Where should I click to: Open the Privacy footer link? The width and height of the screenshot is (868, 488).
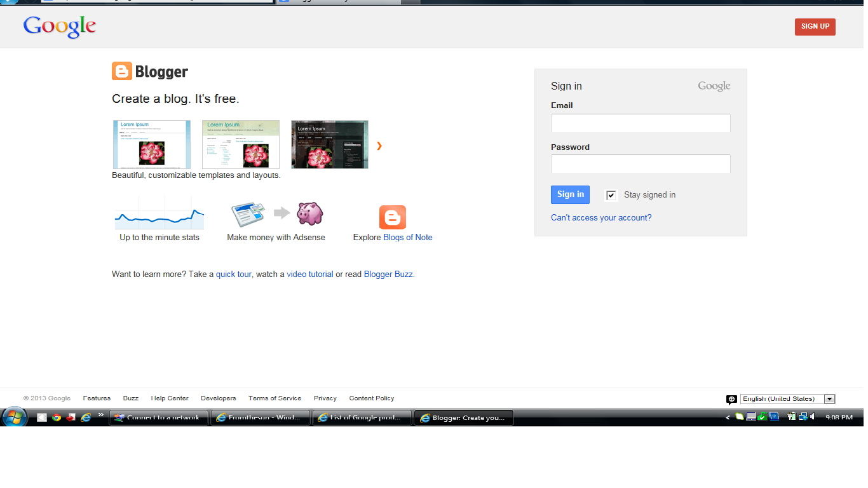click(325, 398)
